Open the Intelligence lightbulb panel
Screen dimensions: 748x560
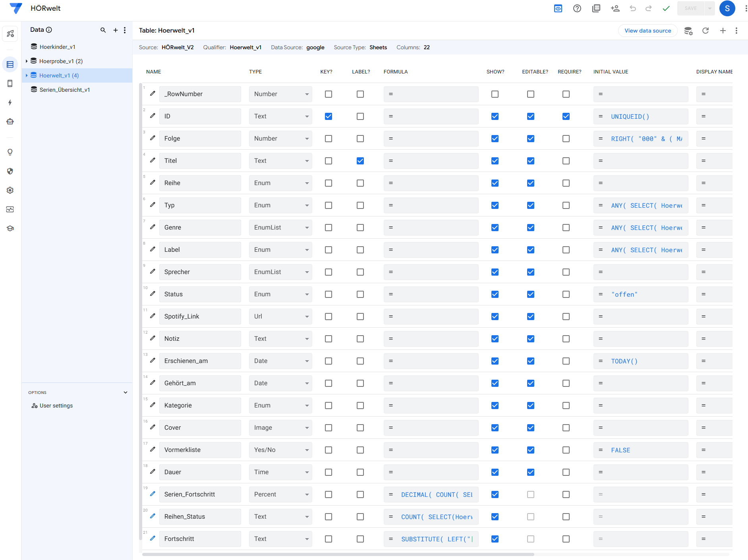pyautogui.click(x=10, y=152)
